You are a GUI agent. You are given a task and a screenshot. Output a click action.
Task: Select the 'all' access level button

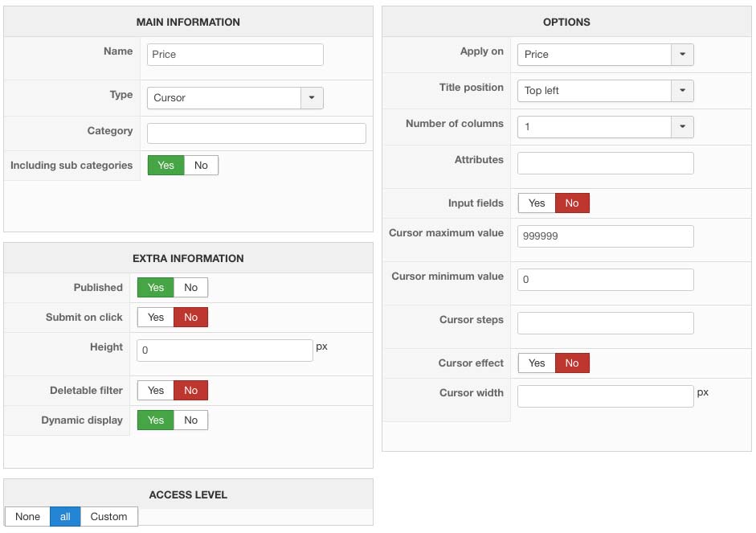(65, 517)
